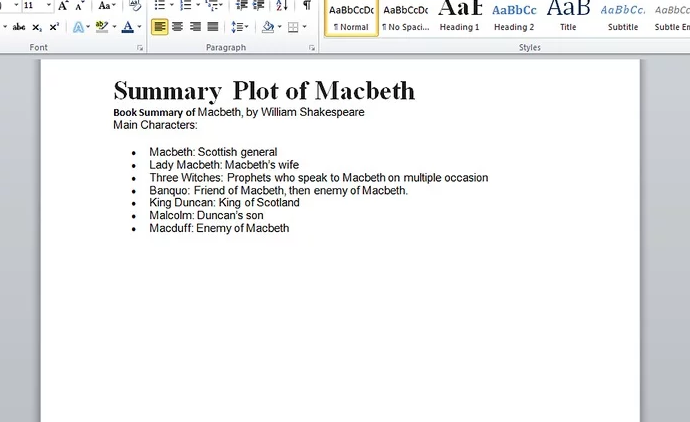Viewport: 690px width, 422px height.
Task: Click the 'Main Characters:' line
Action: pos(155,125)
